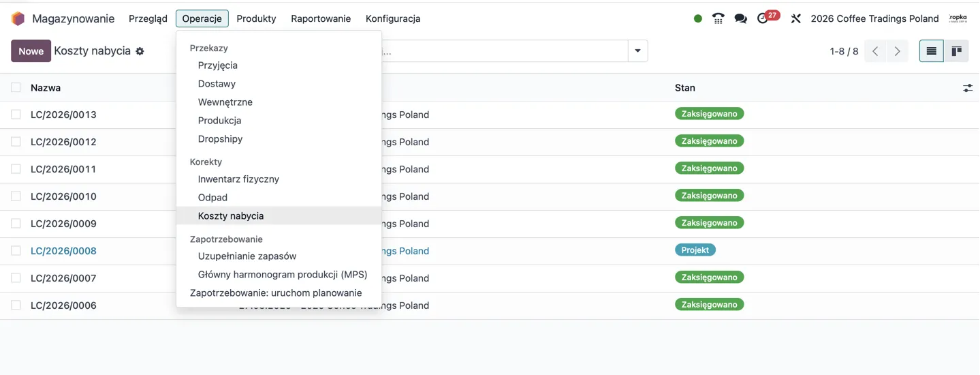Open record LC/2026/0007
This screenshot has height=375, width=980.
tap(63, 278)
